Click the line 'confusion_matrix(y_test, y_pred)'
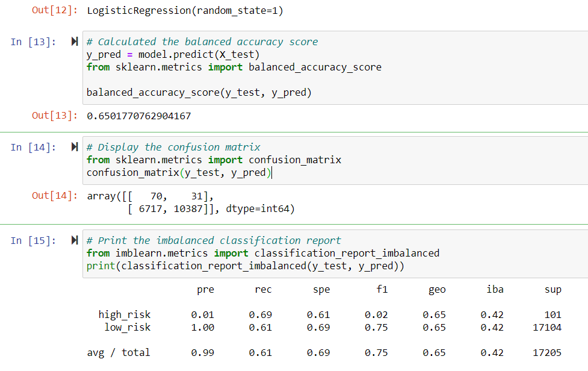Viewport: 588px width, 371px height. pyautogui.click(x=179, y=173)
